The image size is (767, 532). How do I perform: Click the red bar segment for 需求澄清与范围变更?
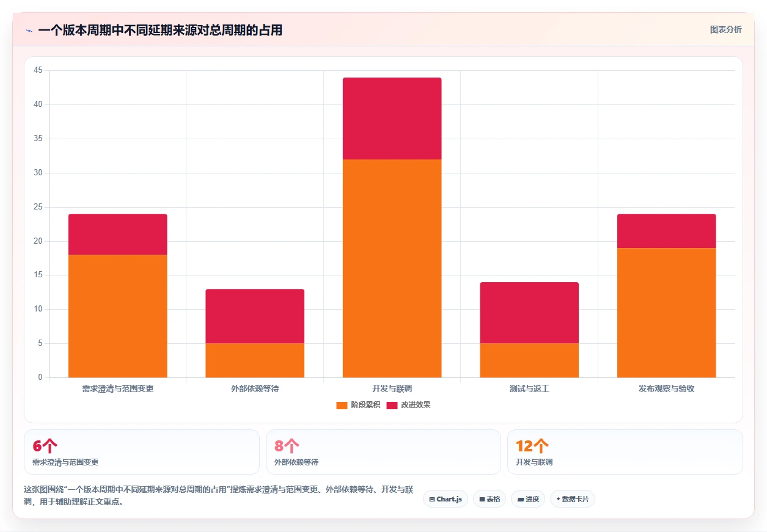click(x=118, y=235)
